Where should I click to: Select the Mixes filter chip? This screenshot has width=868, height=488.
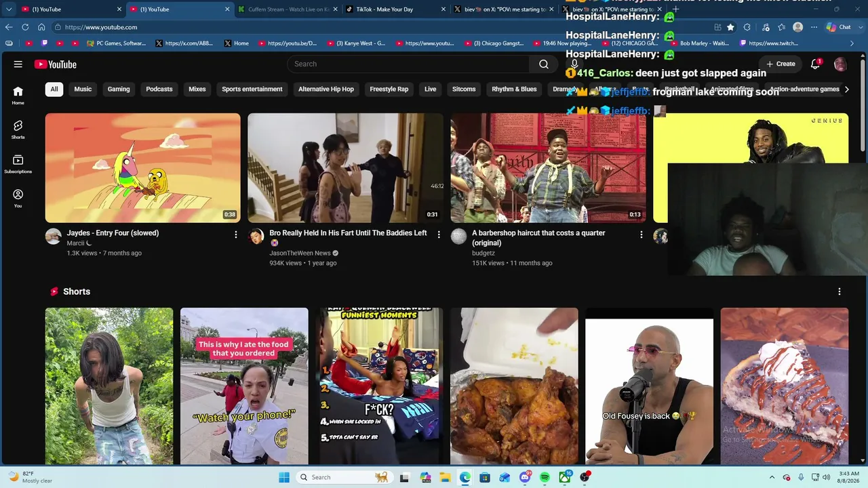tap(197, 89)
